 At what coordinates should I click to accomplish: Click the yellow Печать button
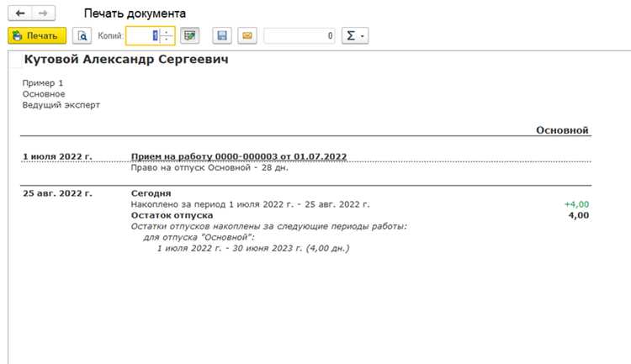coord(37,36)
